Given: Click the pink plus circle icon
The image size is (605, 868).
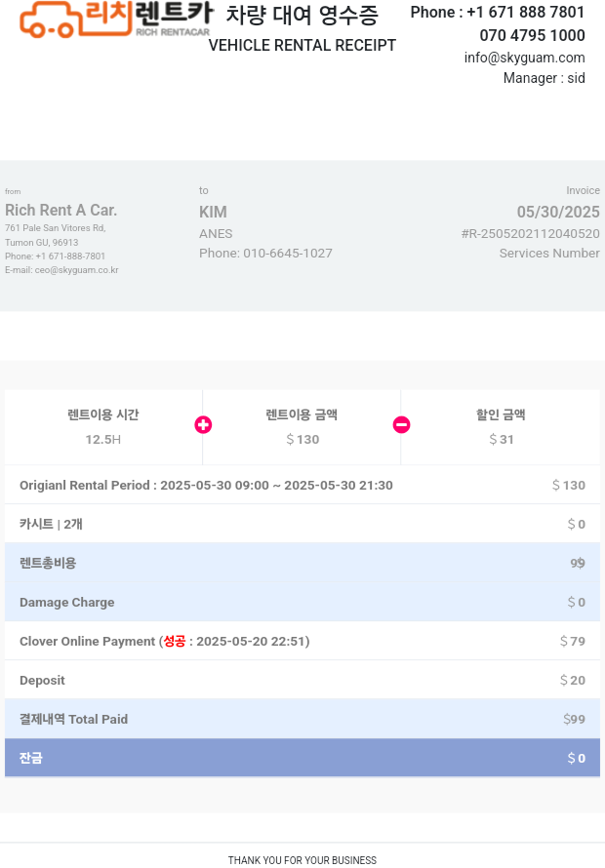Looking at the screenshot, I should pyautogui.click(x=203, y=424).
